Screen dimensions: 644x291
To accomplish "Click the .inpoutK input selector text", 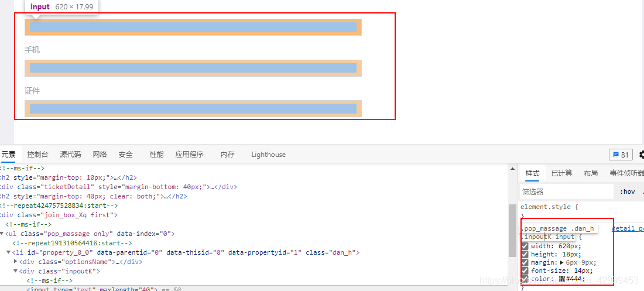I will point(547,237).
